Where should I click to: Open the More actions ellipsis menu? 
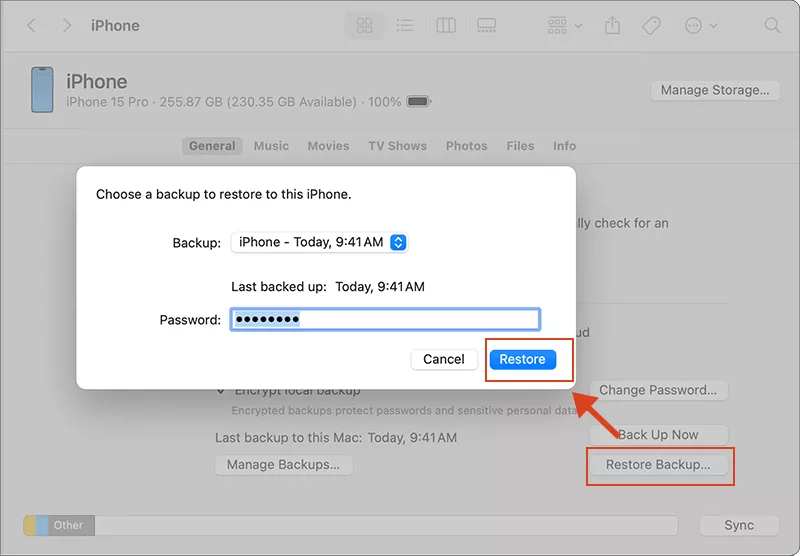[x=701, y=26]
